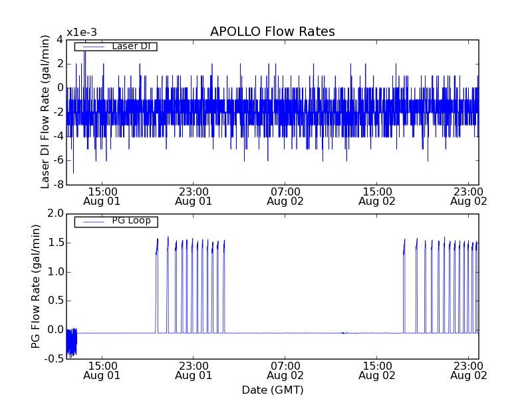This screenshot has width=532, height=399.
Task: Click the Date (GMT) x-axis label
Action: [272, 390]
